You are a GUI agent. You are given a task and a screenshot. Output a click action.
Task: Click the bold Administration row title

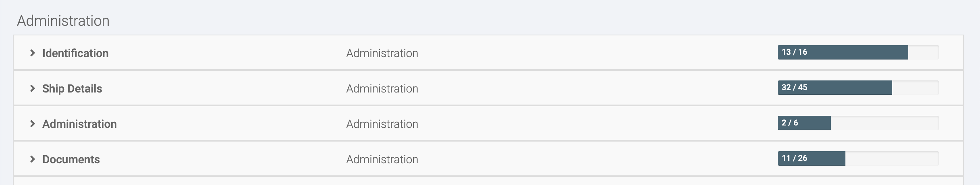click(79, 124)
